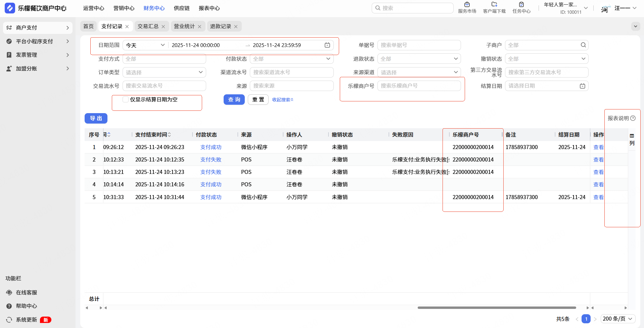Expand the 付款状态 dropdown
Viewport: 644px width, 328px height.
pyautogui.click(x=291, y=59)
